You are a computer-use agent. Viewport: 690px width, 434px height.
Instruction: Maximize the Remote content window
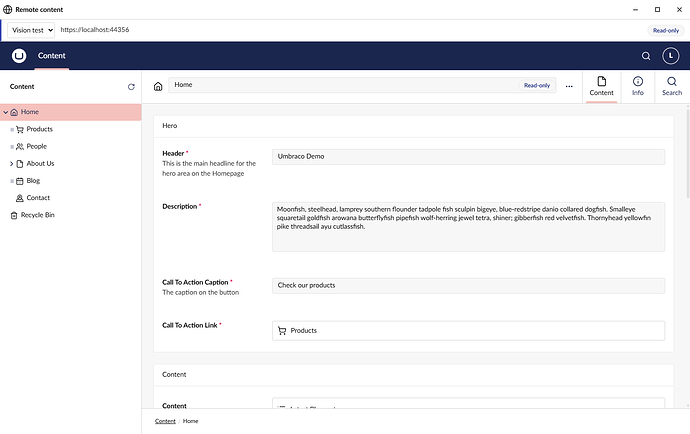coord(657,9)
